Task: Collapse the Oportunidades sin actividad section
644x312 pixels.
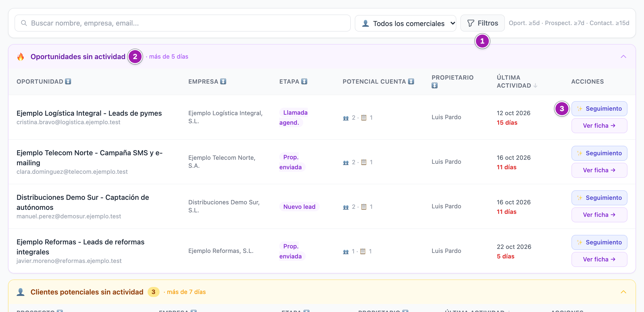Action: [623, 57]
